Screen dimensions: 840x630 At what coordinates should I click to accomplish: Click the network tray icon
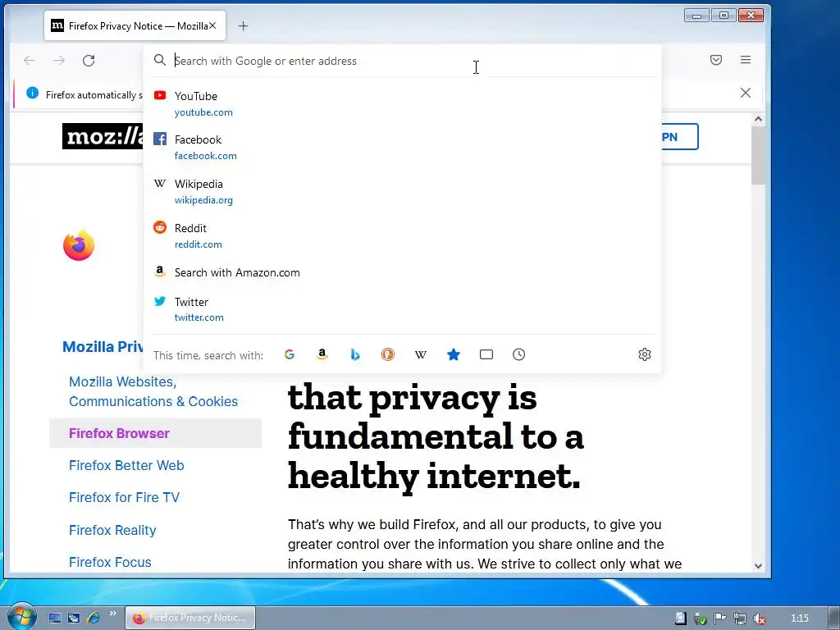click(739, 619)
